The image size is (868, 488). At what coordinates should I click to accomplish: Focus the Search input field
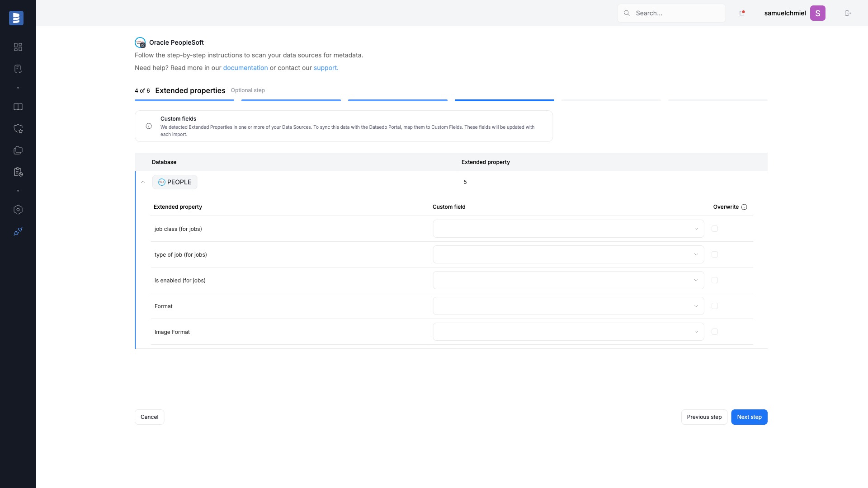click(671, 13)
